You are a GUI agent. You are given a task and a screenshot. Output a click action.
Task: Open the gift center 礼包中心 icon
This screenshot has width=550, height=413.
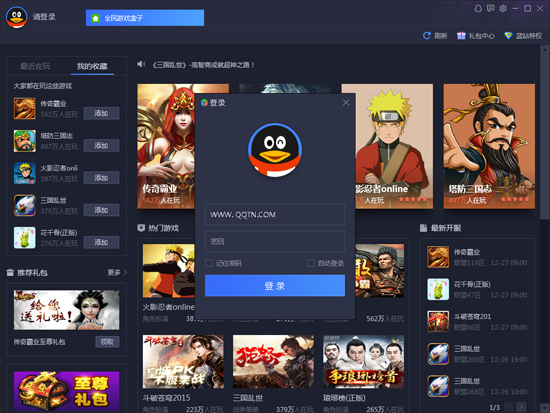pos(461,35)
